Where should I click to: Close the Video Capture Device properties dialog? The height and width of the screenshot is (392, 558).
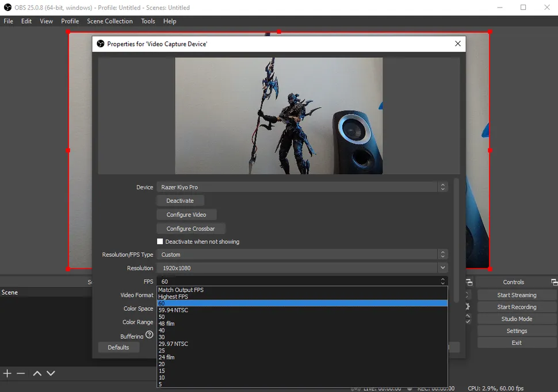pos(458,44)
